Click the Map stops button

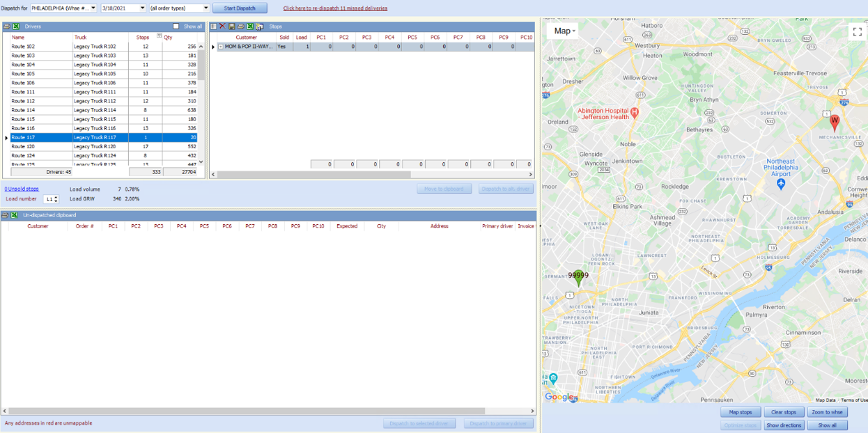coord(741,412)
